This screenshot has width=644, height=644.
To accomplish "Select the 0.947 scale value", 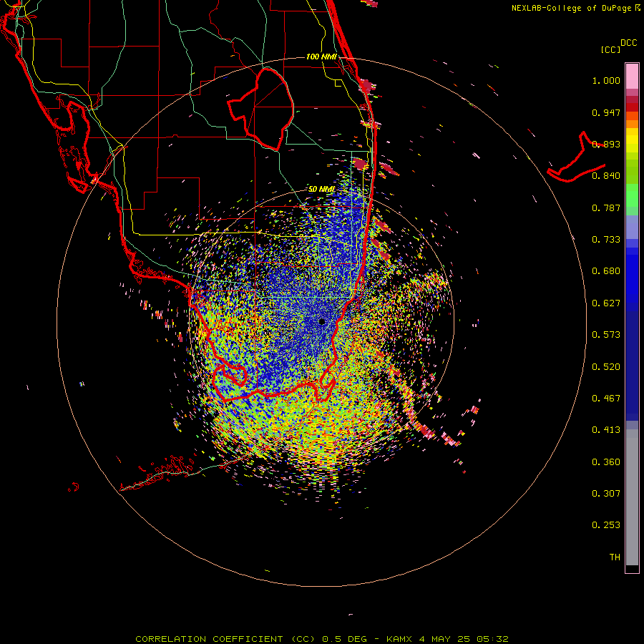I will point(606,112).
